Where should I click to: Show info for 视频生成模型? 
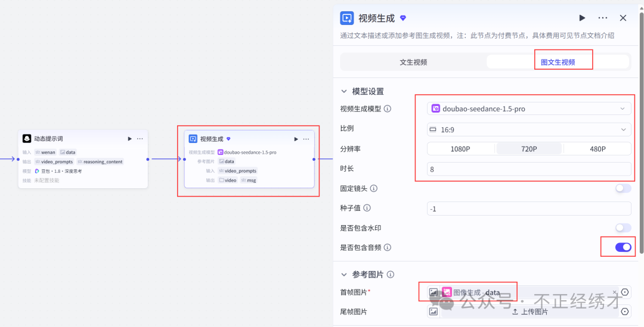388,109
